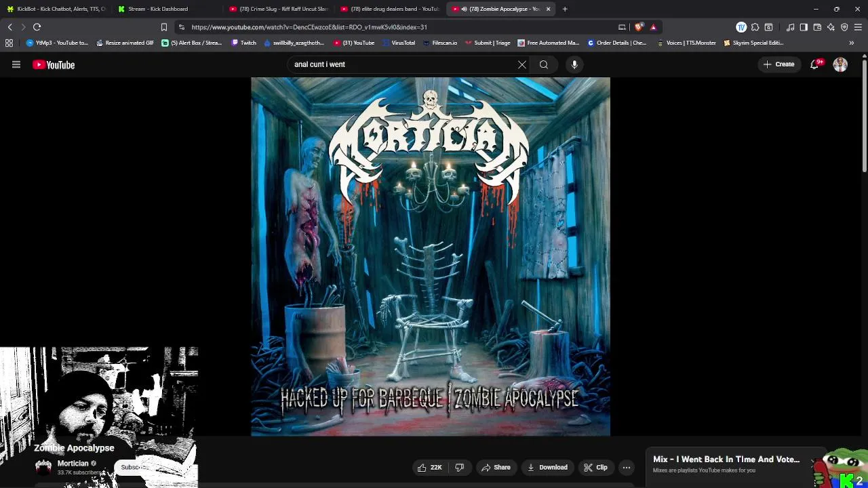Open the YouTube guide hamburger menu
This screenshot has width=868, height=488.
(16, 64)
